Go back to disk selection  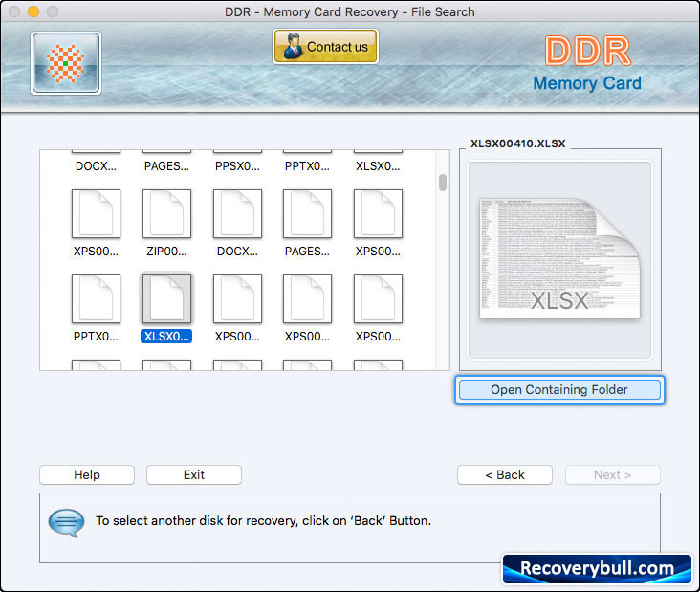coord(505,474)
